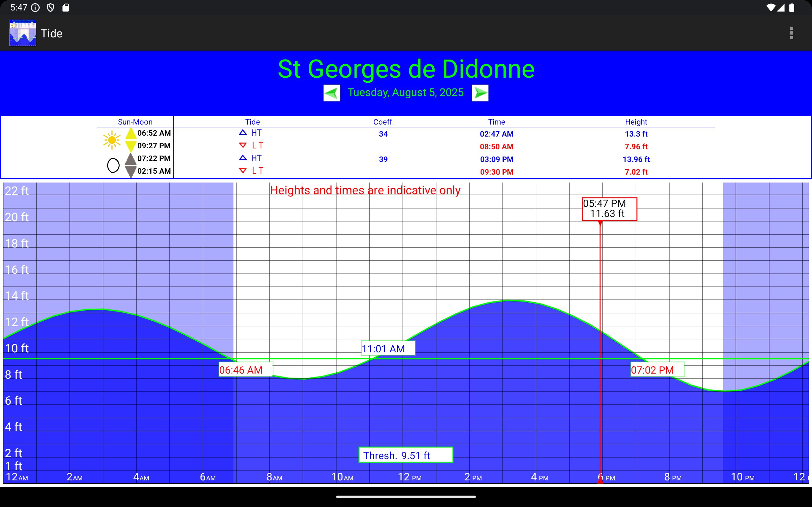Image resolution: width=812 pixels, height=507 pixels.
Task: Go to next day with right arrow
Action: click(480, 93)
